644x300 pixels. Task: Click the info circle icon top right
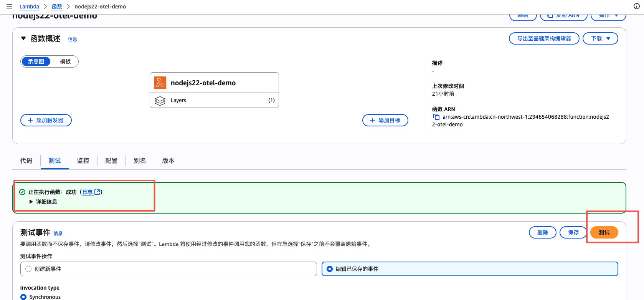pos(636,6)
